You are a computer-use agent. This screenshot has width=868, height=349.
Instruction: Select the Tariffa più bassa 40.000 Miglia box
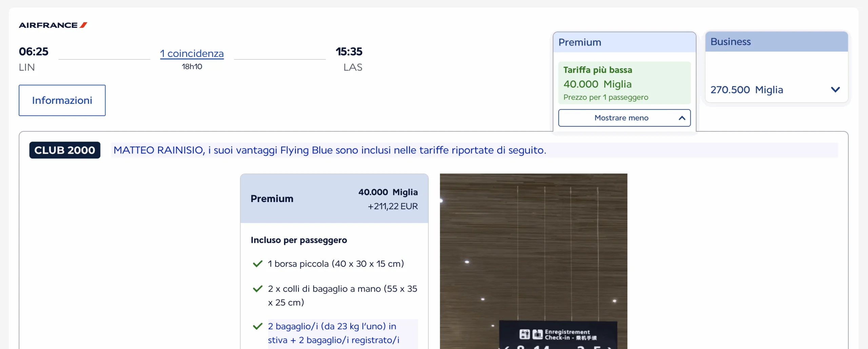624,83
